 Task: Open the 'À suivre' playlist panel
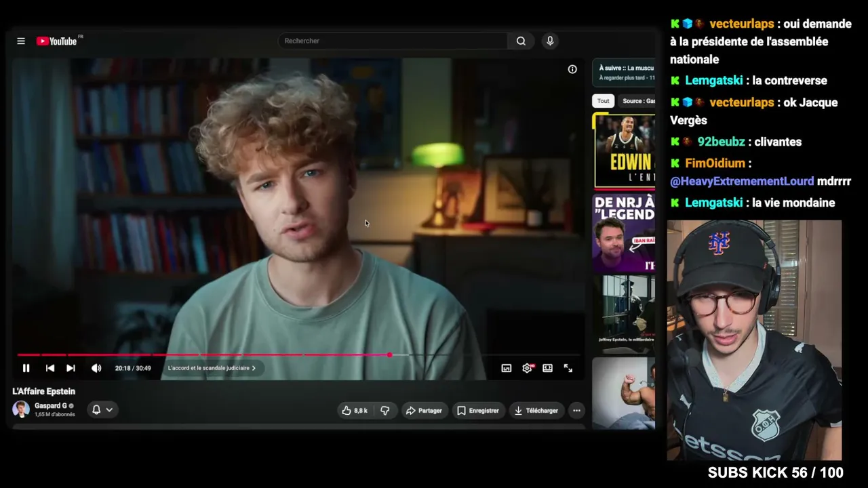624,73
